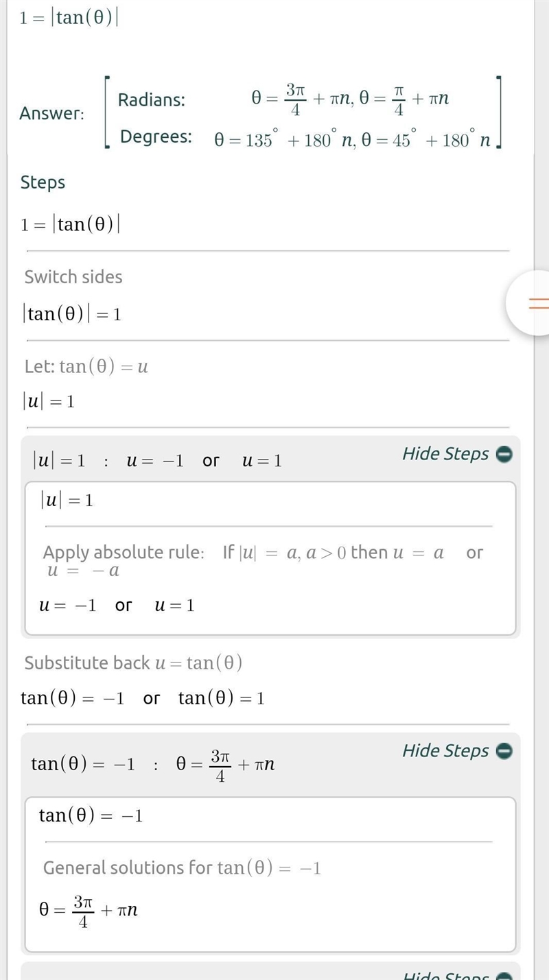Click Hide Steps link for tan(θ) = −1

pyautogui.click(x=445, y=751)
